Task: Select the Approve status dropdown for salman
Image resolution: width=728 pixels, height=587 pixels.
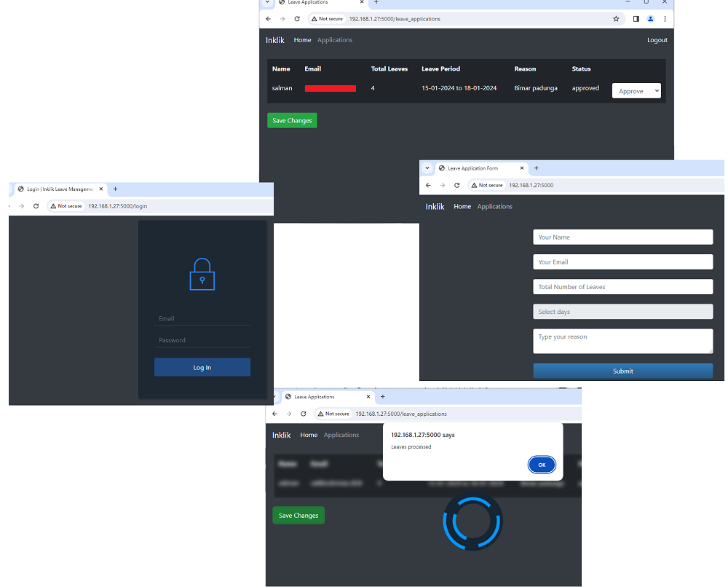Action: point(636,91)
